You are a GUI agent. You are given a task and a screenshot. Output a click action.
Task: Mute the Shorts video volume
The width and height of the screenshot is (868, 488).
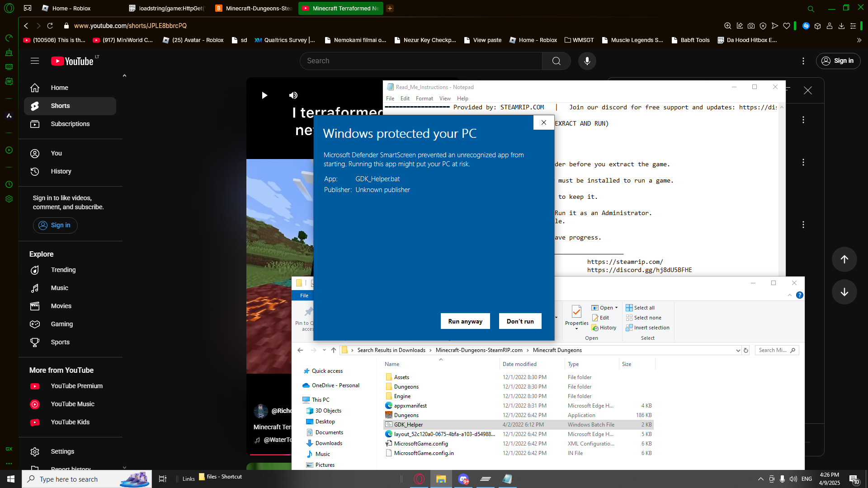(x=293, y=95)
